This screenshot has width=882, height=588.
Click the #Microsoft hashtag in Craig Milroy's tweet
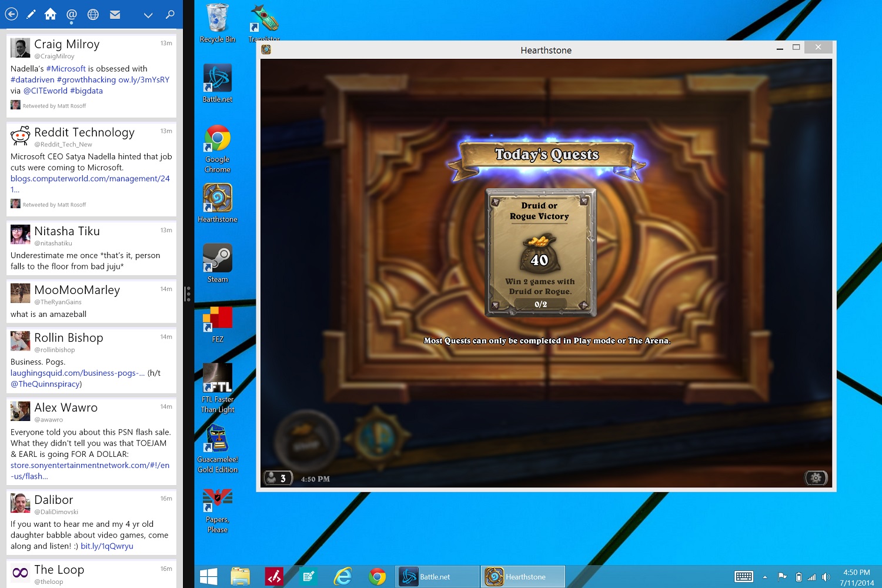(x=66, y=69)
